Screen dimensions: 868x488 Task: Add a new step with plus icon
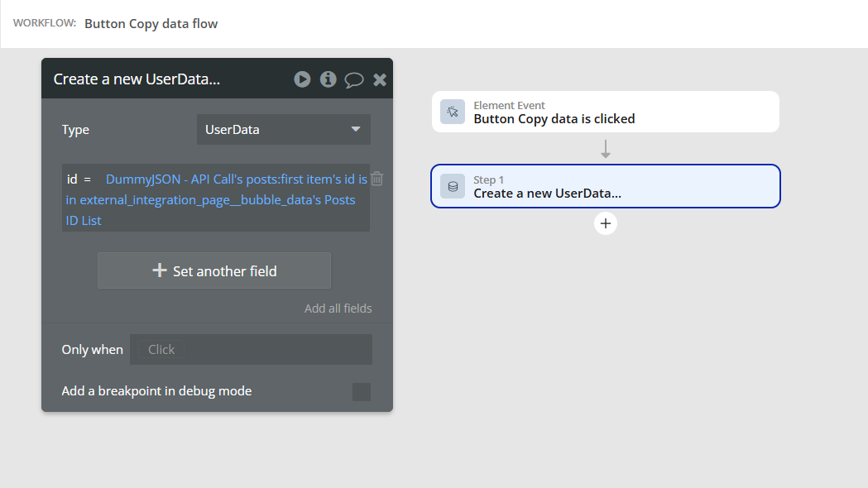pyautogui.click(x=606, y=223)
